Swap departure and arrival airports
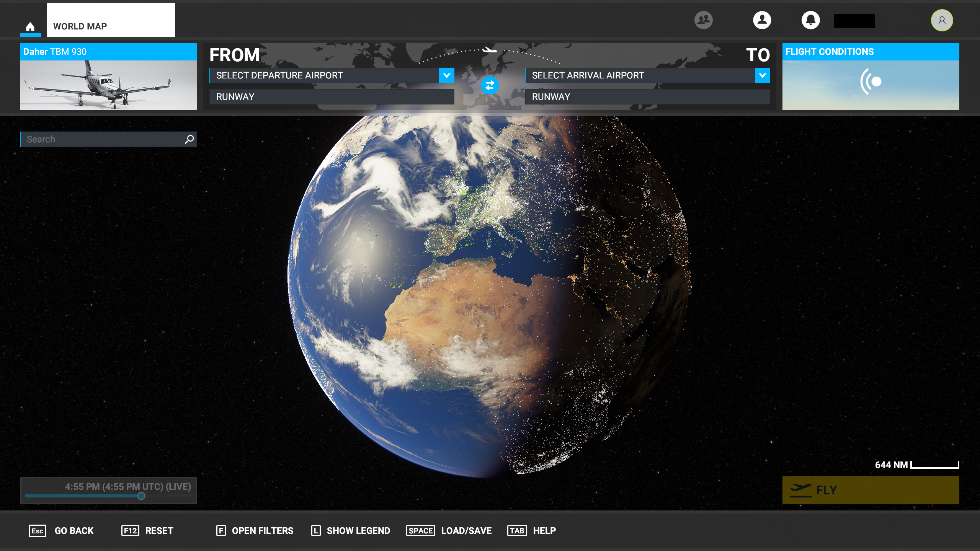This screenshot has height=551, width=980. (x=490, y=85)
